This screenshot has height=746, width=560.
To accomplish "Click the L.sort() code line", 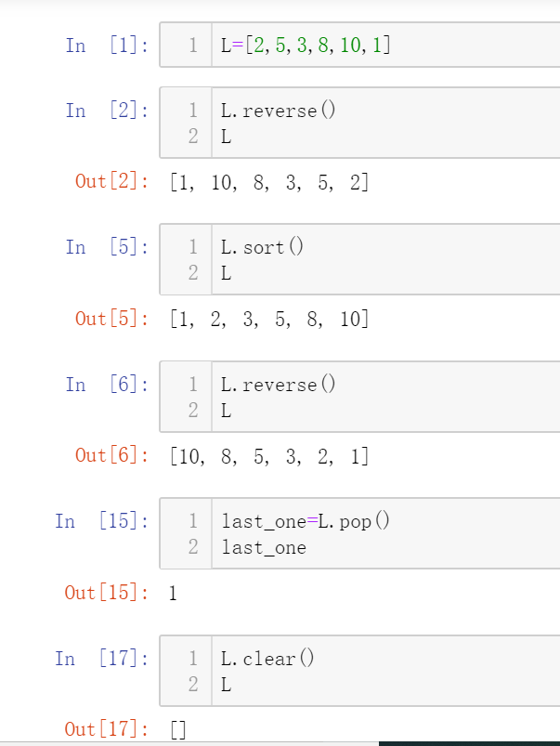I will [x=263, y=247].
